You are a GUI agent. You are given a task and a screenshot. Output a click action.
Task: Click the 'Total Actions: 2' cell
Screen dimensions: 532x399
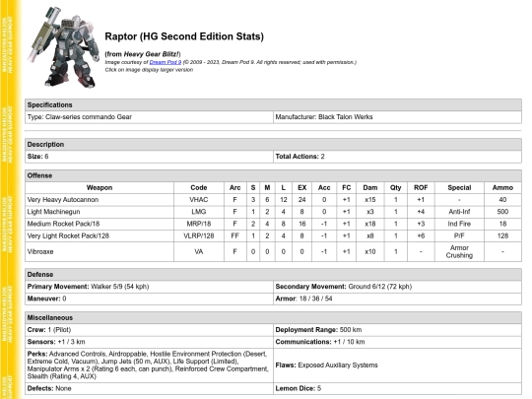(x=397, y=157)
